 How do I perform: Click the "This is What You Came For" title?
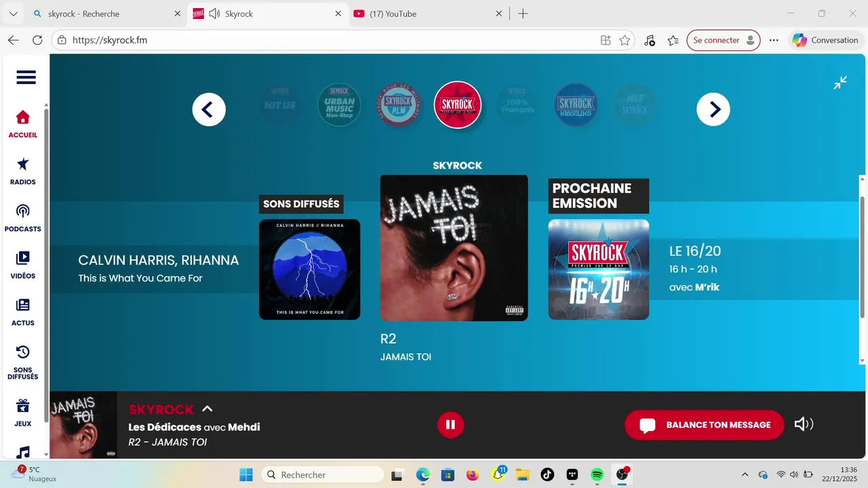140,278
